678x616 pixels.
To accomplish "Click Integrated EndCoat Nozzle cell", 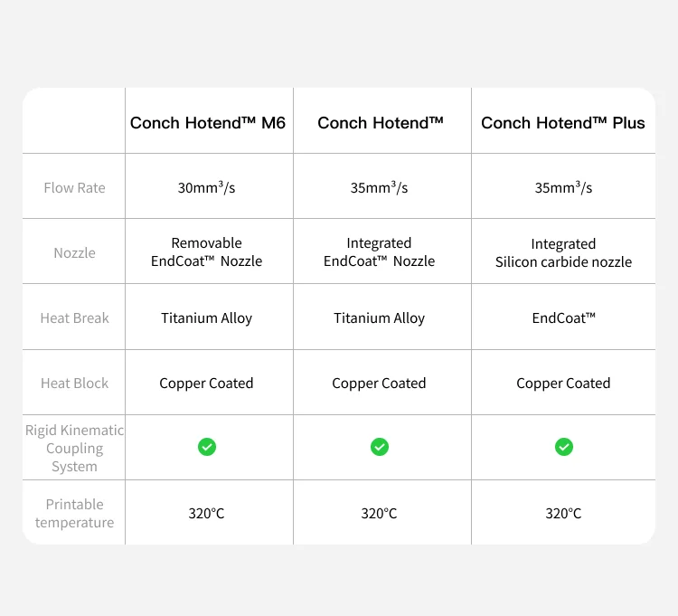I will tap(380, 252).
